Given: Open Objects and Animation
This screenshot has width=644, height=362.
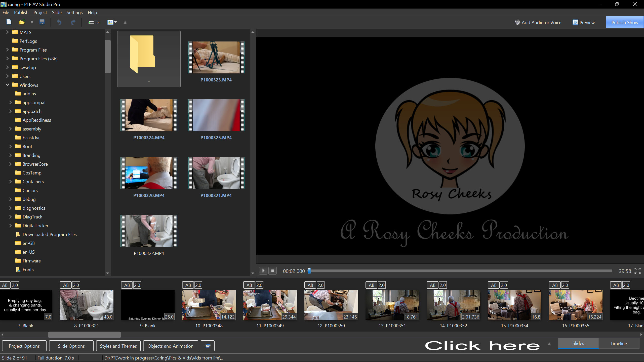Looking at the screenshot, I should pyautogui.click(x=171, y=346).
